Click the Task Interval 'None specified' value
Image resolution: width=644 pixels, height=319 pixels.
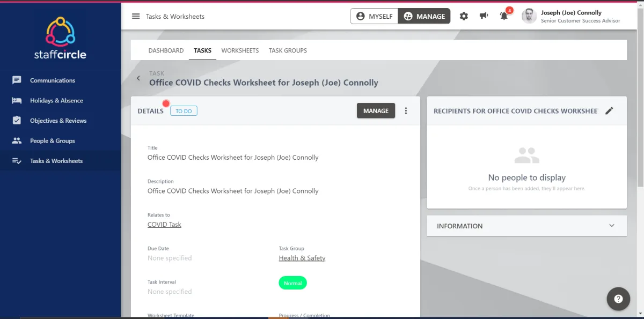170,292
